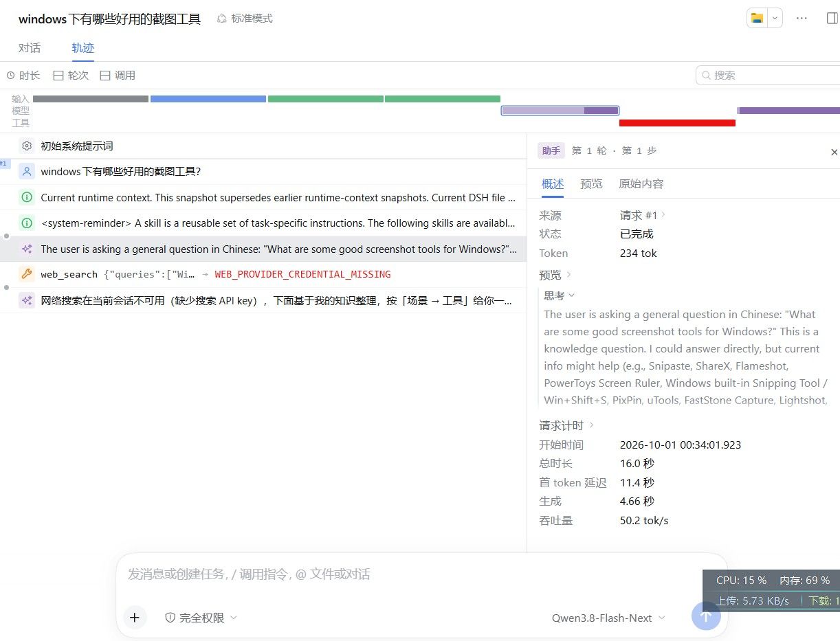The width and height of the screenshot is (840, 641).
Task: Click the sparkle icon beside 'The user is asking'
Action: pyautogui.click(x=27, y=249)
